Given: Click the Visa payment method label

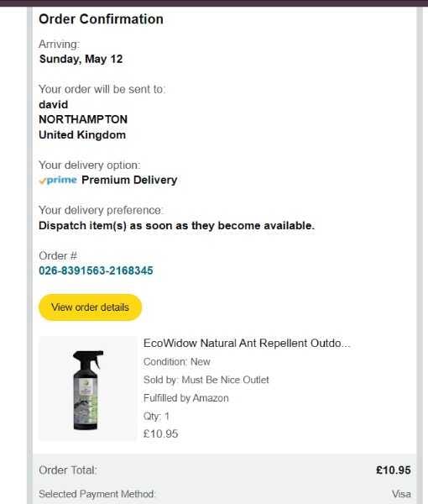Looking at the screenshot, I should 401,494.
